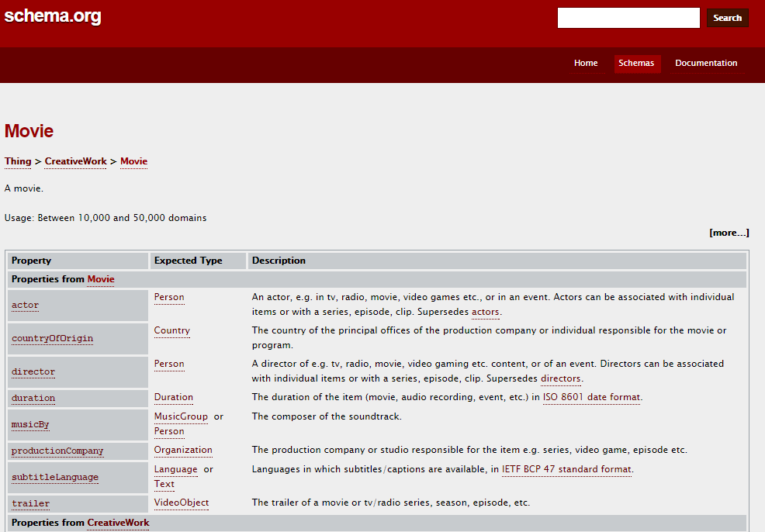Open the superseded actors link
This screenshot has height=532, width=765.
[x=486, y=312]
